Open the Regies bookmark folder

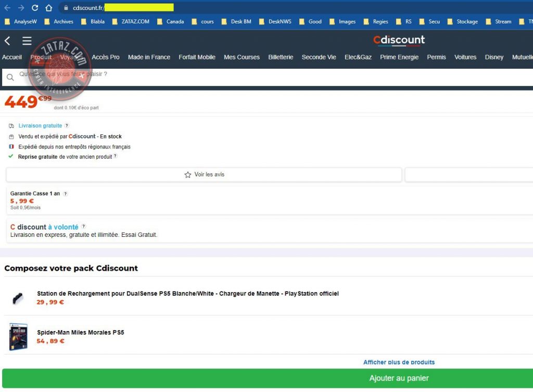376,21
